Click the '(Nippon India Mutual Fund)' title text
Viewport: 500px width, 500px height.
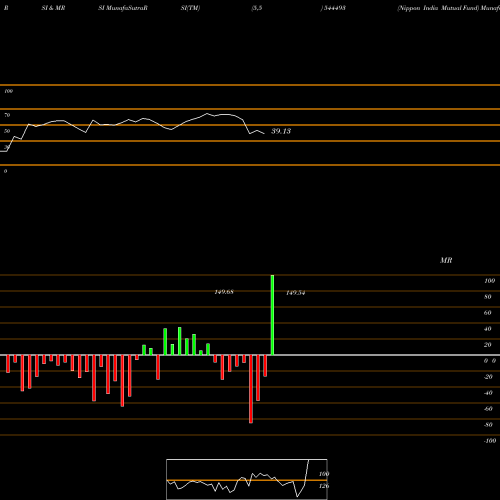tap(438, 8)
